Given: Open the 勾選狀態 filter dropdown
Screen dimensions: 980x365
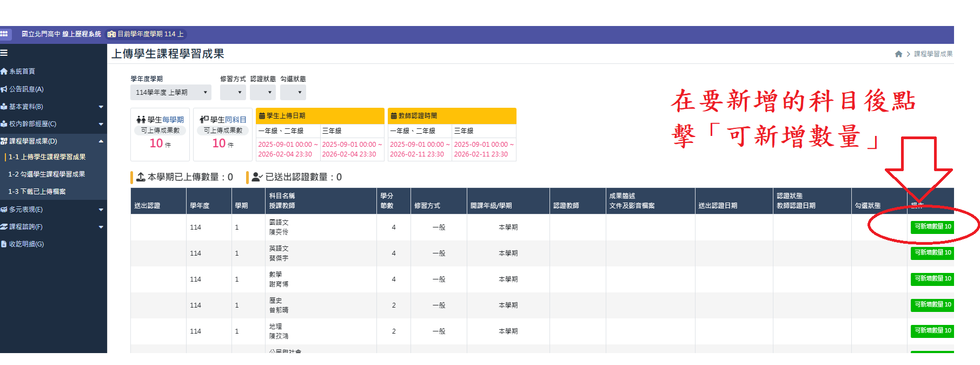Looking at the screenshot, I should click(x=293, y=93).
